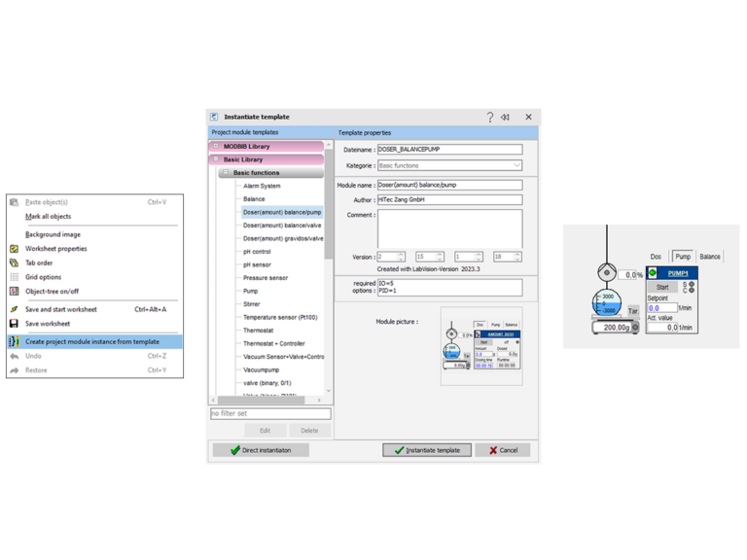Select Thermostat + Controller template
Image resolution: width=747 pixels, height=560 pixels.
tap(274, 344)
